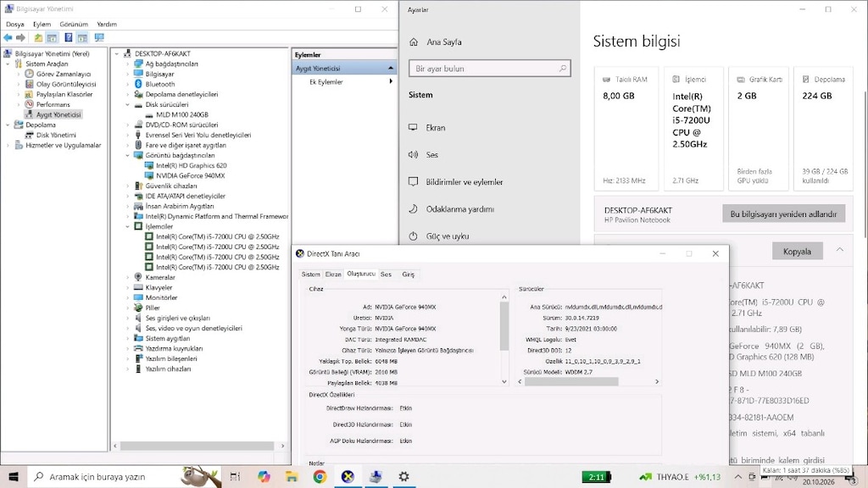Select Paylaşılan Klasörler in the console tree
Screen dimensions: 868x488
click(x=64, y=95)
